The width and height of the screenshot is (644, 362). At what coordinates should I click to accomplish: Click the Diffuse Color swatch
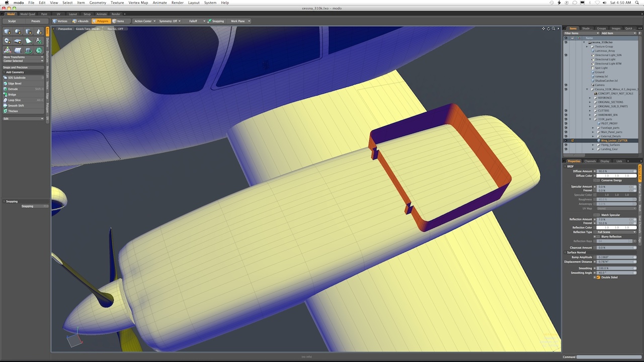(x=616, y=176)
